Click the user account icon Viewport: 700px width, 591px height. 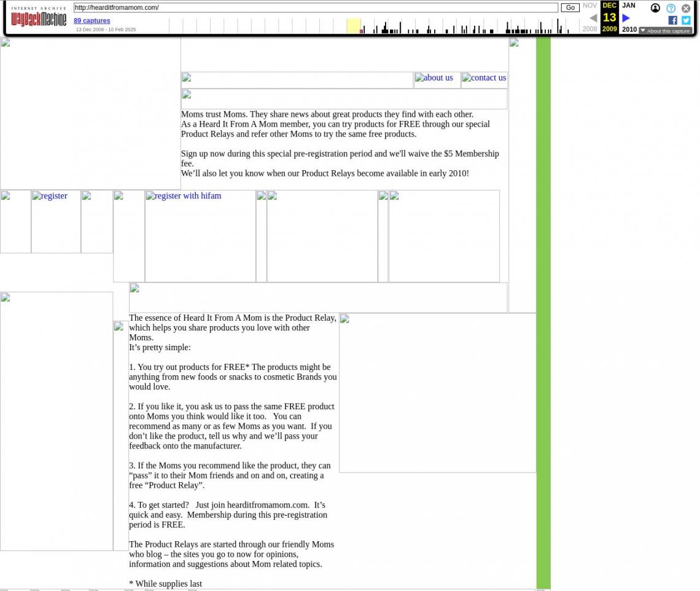point(655,8)
